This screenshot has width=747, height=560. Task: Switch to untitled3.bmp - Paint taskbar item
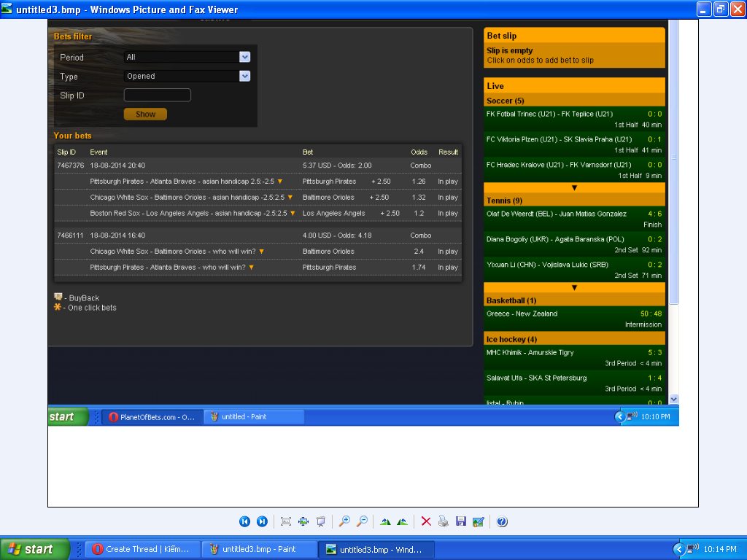coord(260,549)
